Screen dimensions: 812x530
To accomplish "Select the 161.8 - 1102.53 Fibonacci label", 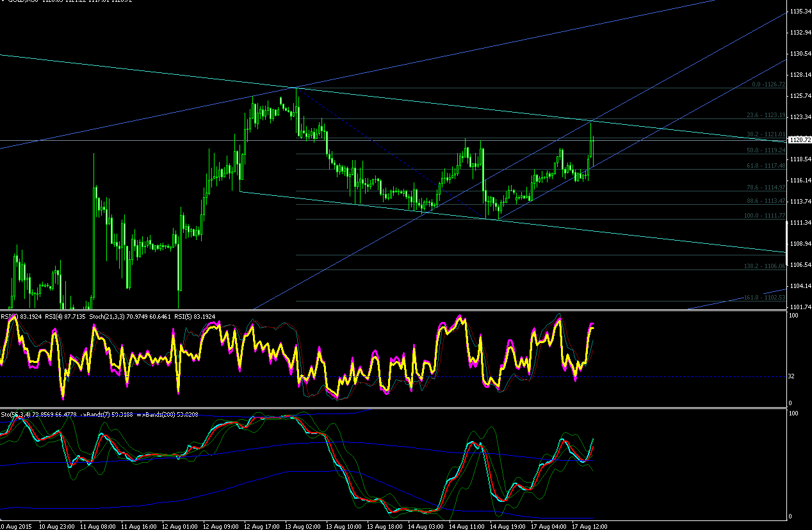I will pos(765,297).
